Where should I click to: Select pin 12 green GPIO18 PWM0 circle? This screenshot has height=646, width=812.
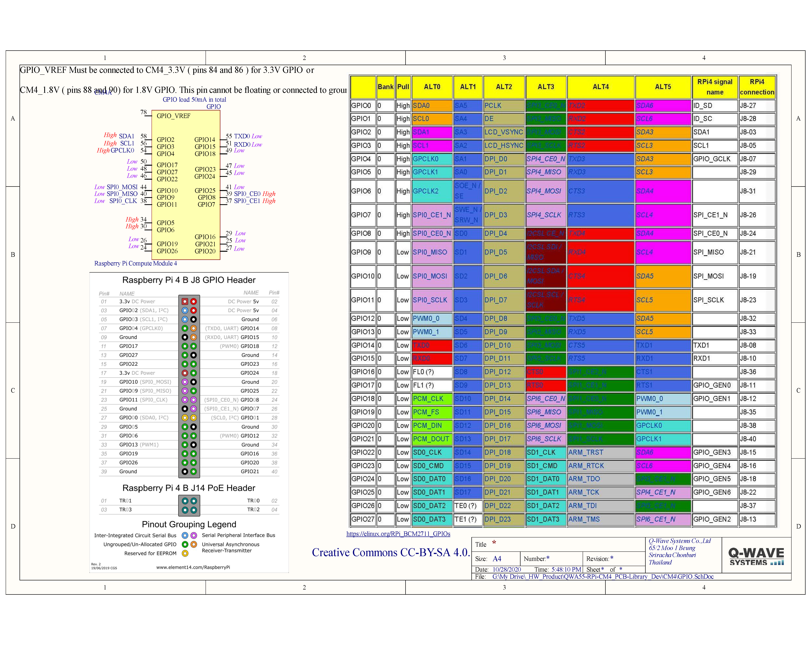193,346
